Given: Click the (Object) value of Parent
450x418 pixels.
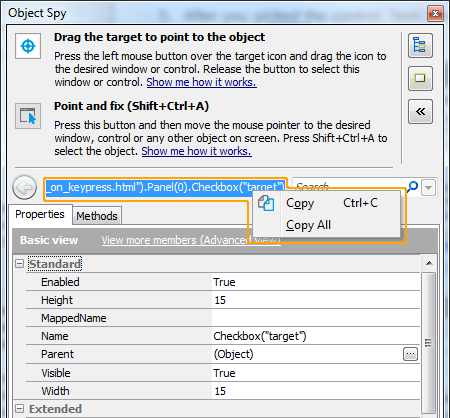Looking at the screenshot, I should tap(233, 354).
